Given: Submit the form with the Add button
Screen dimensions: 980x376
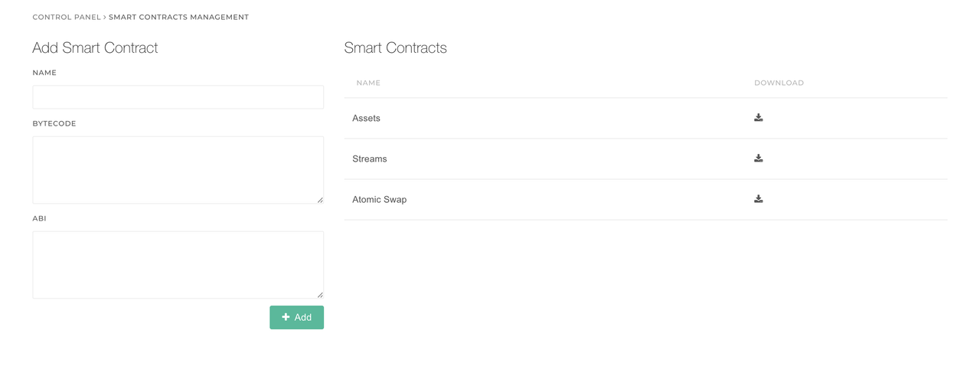Looking at the screenshot, I should (296, 317).
